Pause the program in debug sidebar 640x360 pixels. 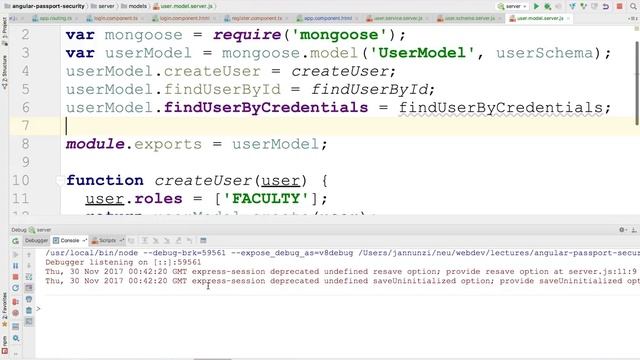pyautogui.click(x=16, y=266)
